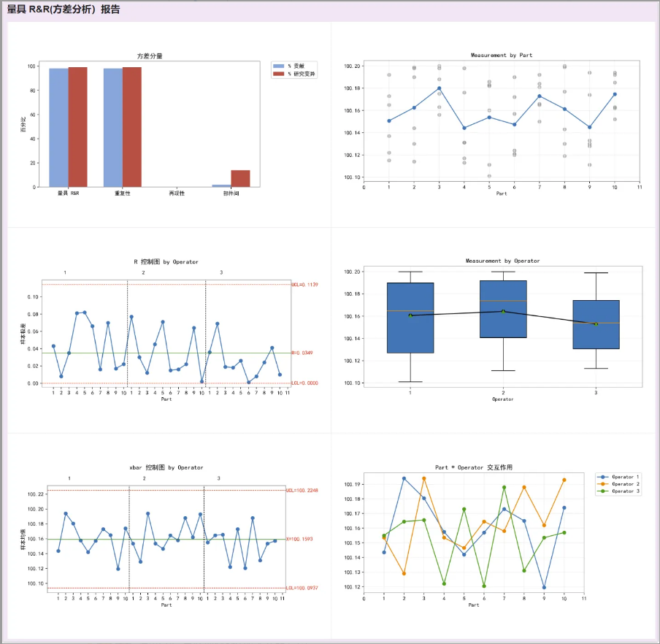Select the Measurement by Part chart title
The height and width of the screenshot is (644, 660).
pos(503,55)
